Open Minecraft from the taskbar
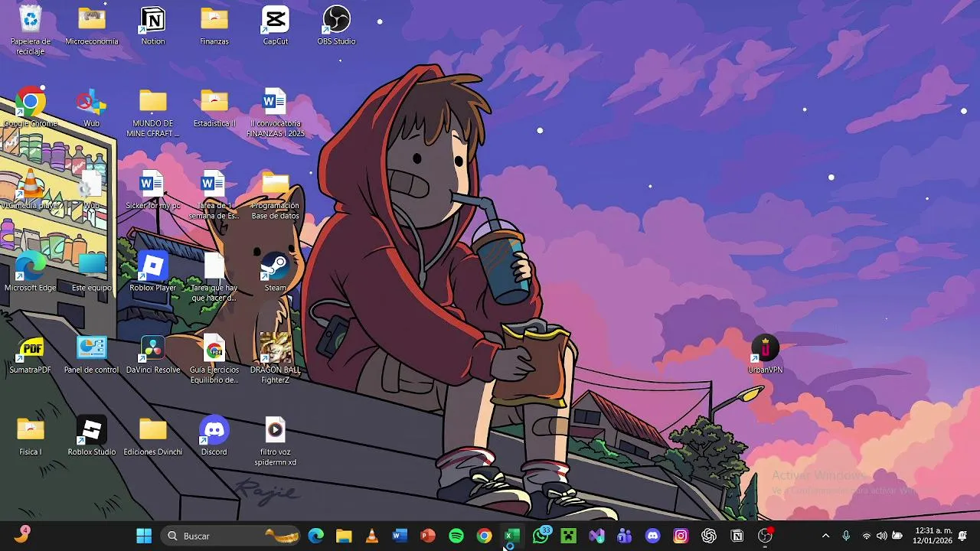 coord(568,536)
